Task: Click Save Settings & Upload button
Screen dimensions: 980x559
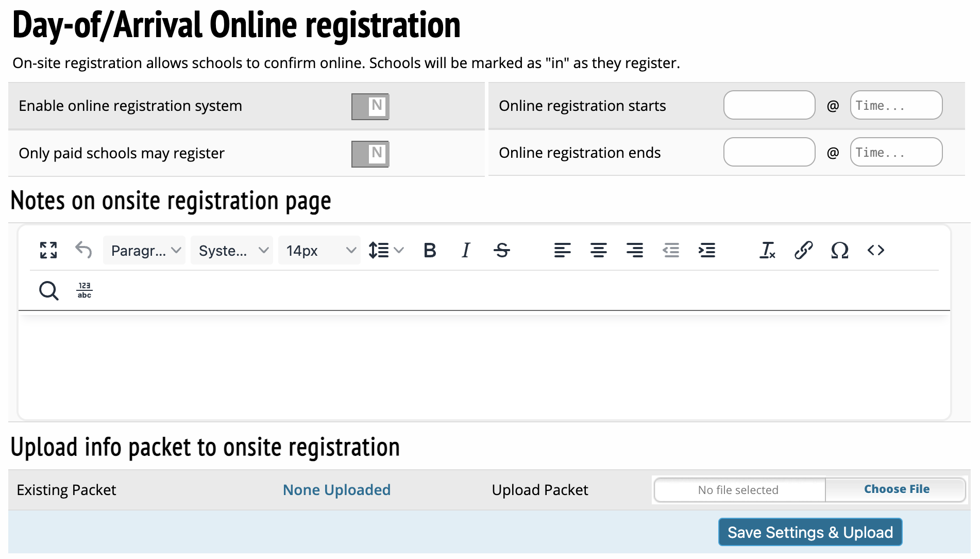Action: pyautogui.click(x=810, y=532)
